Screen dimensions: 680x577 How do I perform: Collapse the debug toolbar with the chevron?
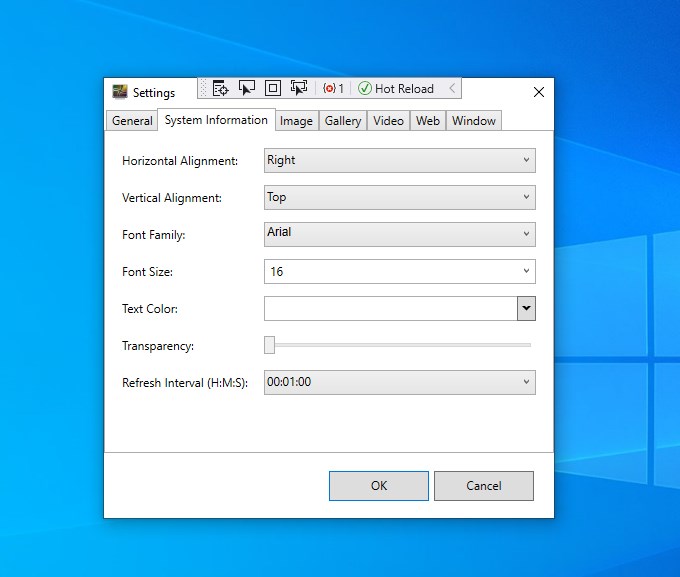(452, 89)
